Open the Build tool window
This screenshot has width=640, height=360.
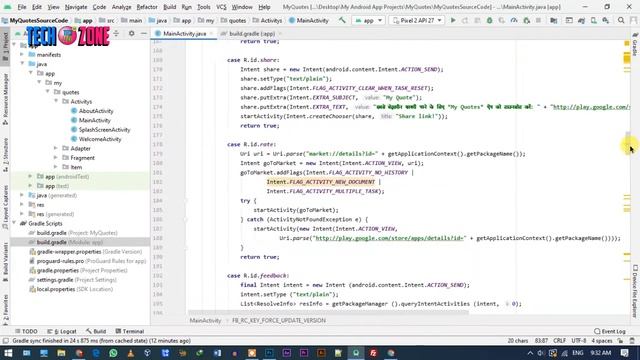coord(96,331)
